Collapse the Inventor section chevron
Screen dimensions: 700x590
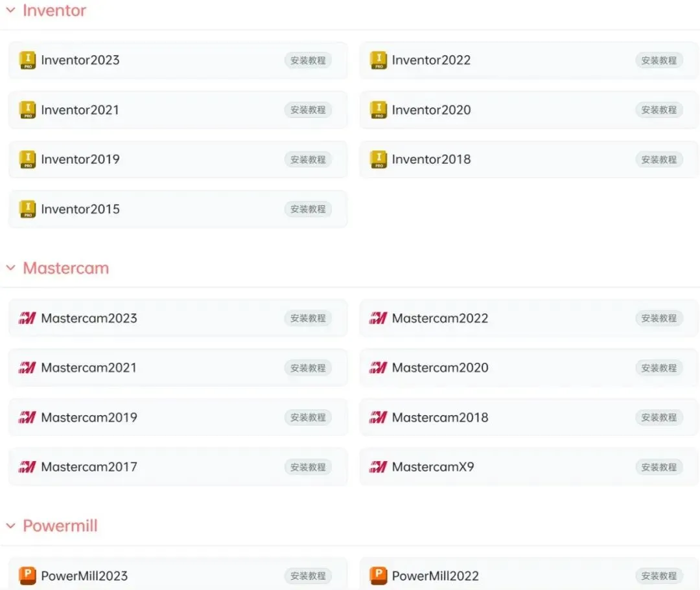pyautogui.click(x=11, y=10)
